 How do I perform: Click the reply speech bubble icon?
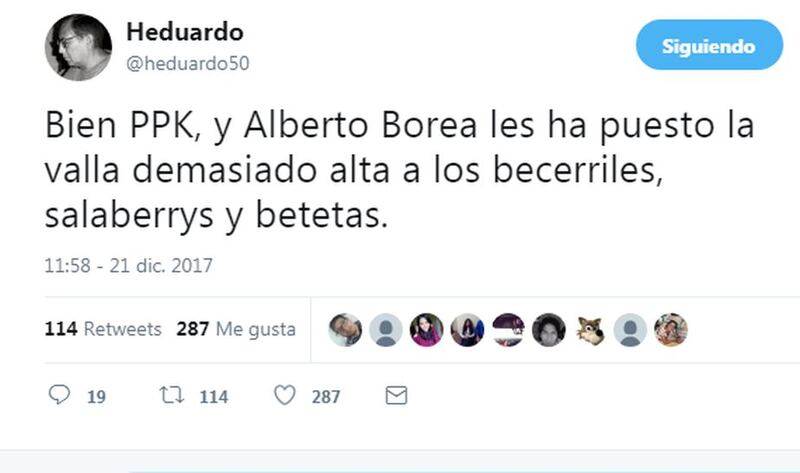[x=59, y=394]
